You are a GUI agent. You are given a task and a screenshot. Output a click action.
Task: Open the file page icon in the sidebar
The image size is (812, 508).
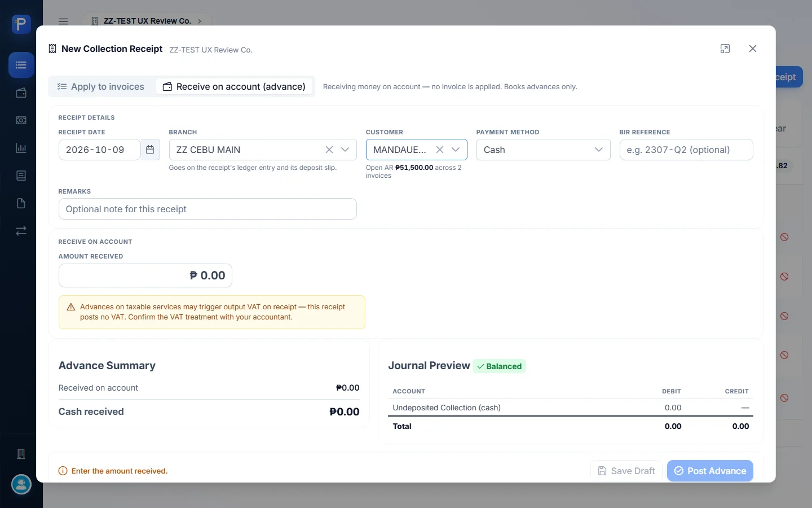21,203
